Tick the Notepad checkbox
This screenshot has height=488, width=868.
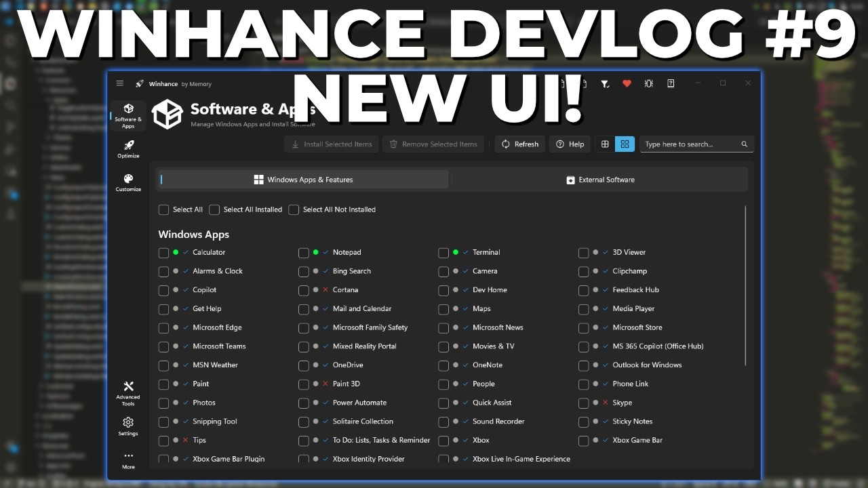pyautogui.click(x=304, y=253)
